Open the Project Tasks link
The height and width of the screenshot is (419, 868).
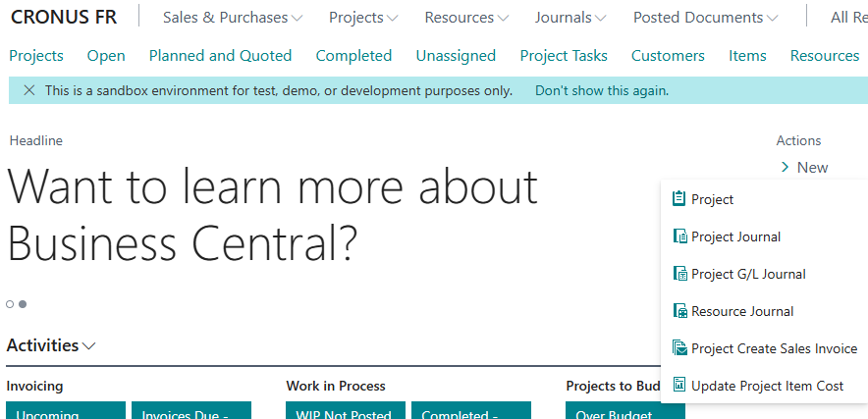(564, 55)
